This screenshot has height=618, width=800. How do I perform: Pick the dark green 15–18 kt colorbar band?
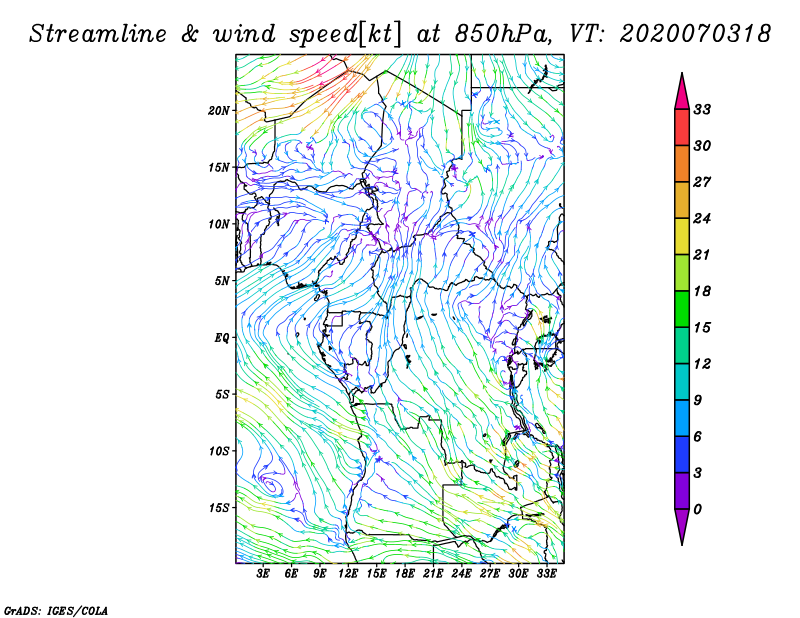(x=682, y=309)
